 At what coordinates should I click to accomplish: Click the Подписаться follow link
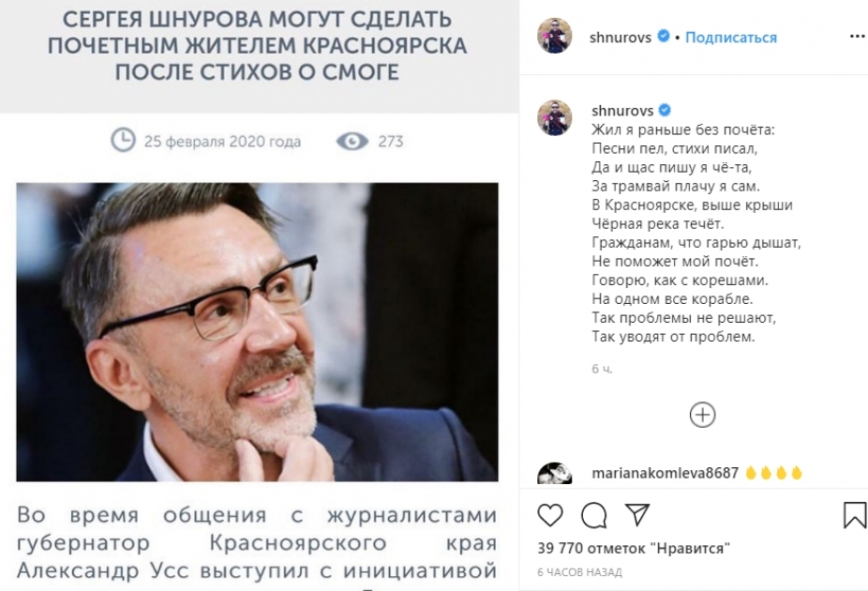point(731,38)
